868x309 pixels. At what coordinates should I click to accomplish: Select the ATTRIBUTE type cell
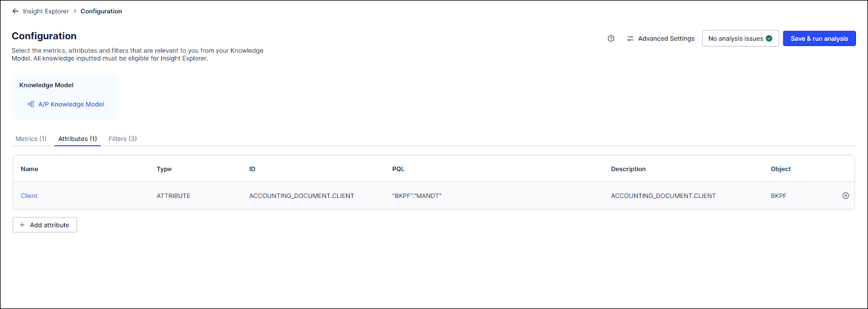click(x=173, y=196)
